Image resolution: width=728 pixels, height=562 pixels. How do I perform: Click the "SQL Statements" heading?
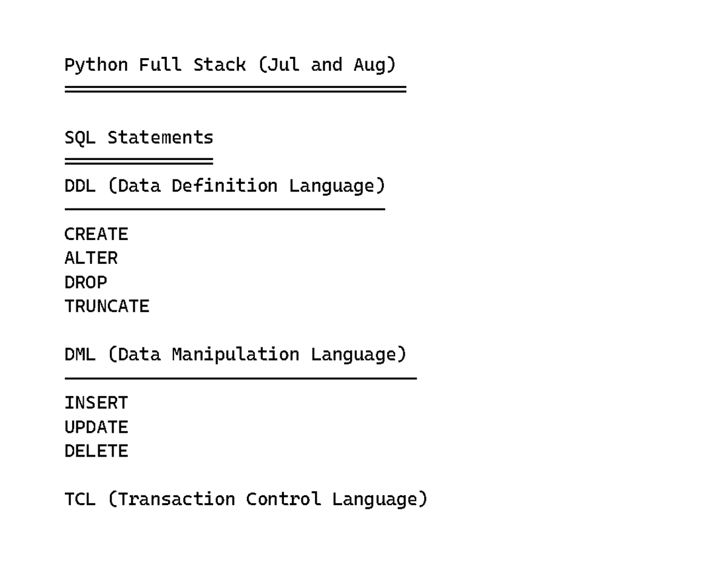pyautogui.click(x=139, y=138)
